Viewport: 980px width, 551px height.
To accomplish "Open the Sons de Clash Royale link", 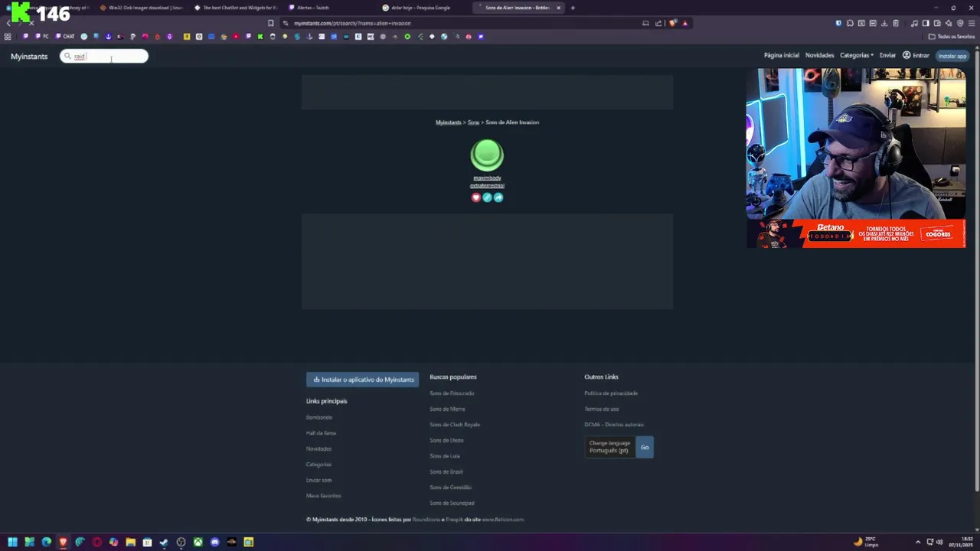I will [x=455, y=425].
